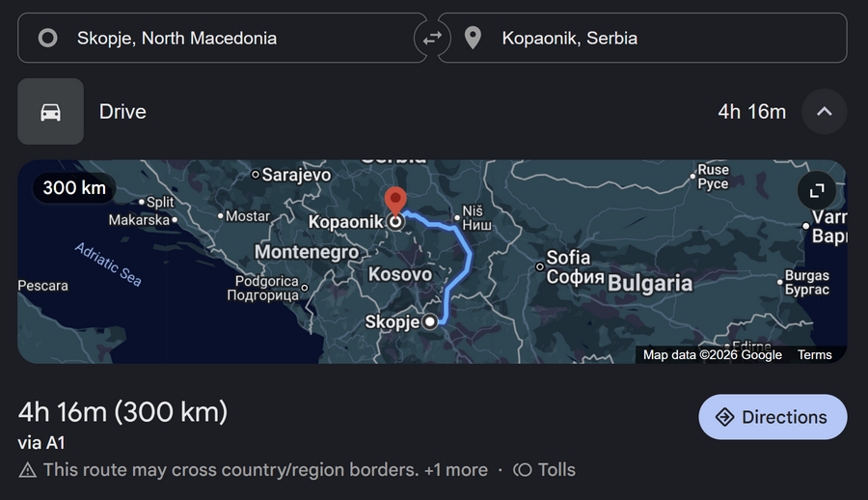Click the origin circle icon beside Skopje
Image resolution: width=868 pixels, height=500 pixels.
click(x=47, y=39)
